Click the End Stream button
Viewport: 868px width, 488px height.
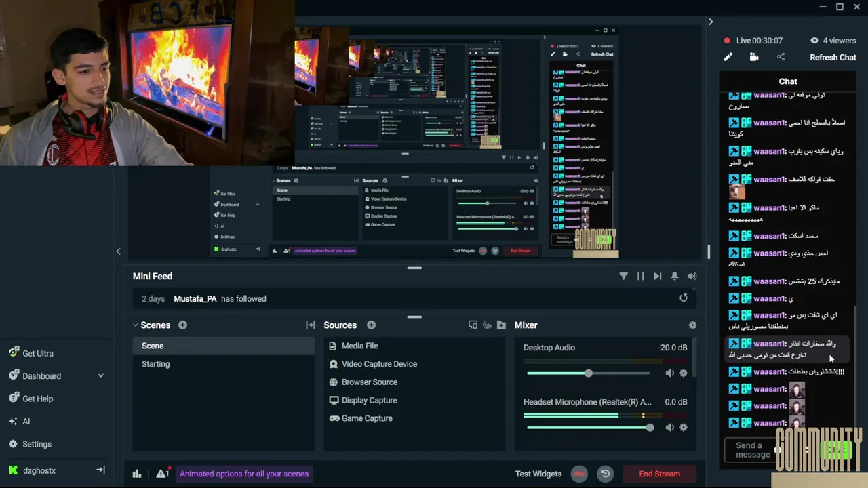(x=659, y=474)
